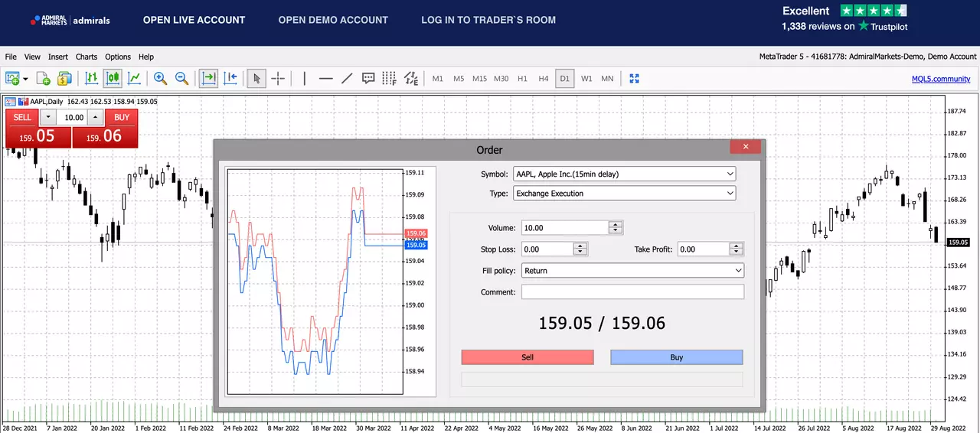Open the Help menu
The image size is (980, 433).
[x=146, y=57]
